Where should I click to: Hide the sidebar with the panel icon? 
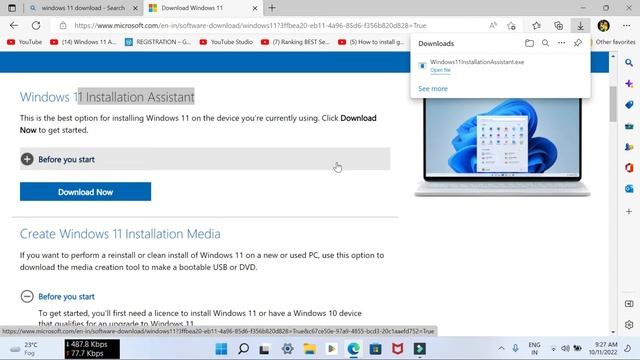[x=629, y=304]
